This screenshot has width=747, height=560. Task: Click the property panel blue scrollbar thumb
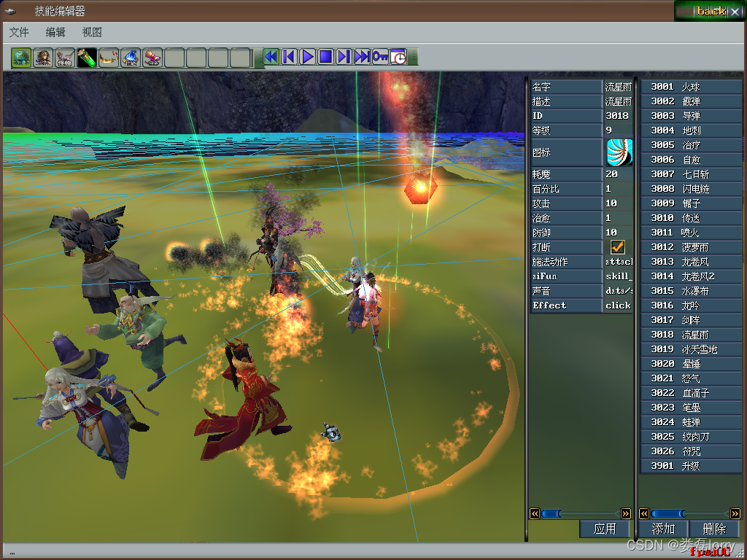point(551,514)
